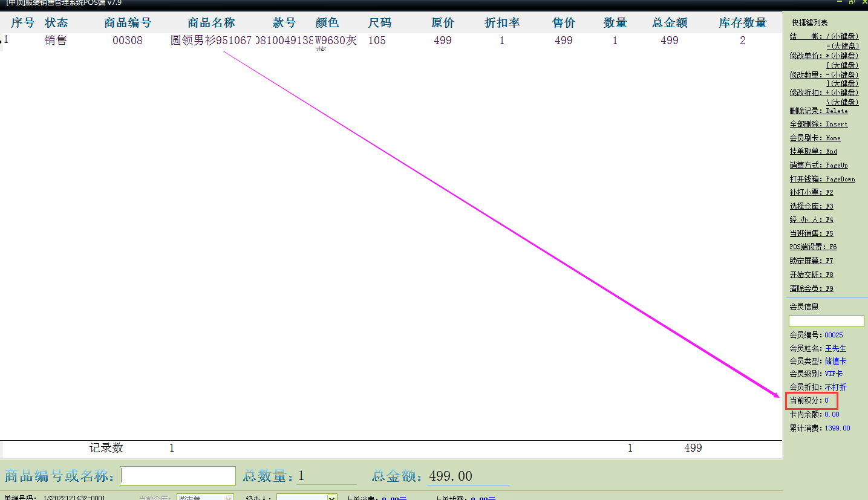The height and width of the screenshot is (500, 868).
Task: Click the 结帐 checkout shortcut link
Action: click(824, 36)
